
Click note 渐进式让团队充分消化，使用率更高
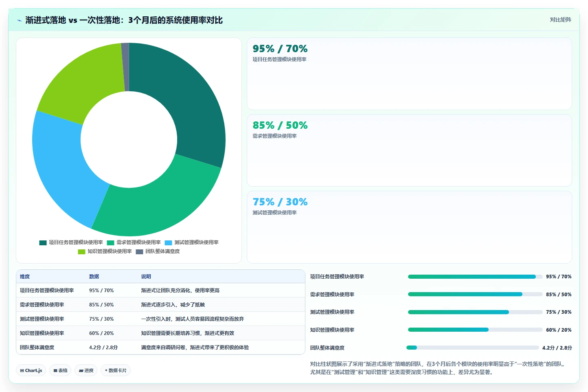click(180, 291)
